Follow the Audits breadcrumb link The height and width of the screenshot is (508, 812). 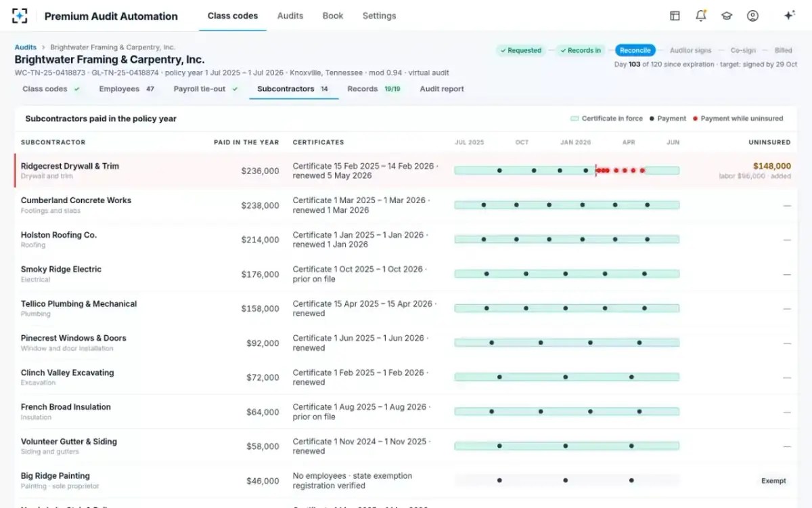click(26, 47)
